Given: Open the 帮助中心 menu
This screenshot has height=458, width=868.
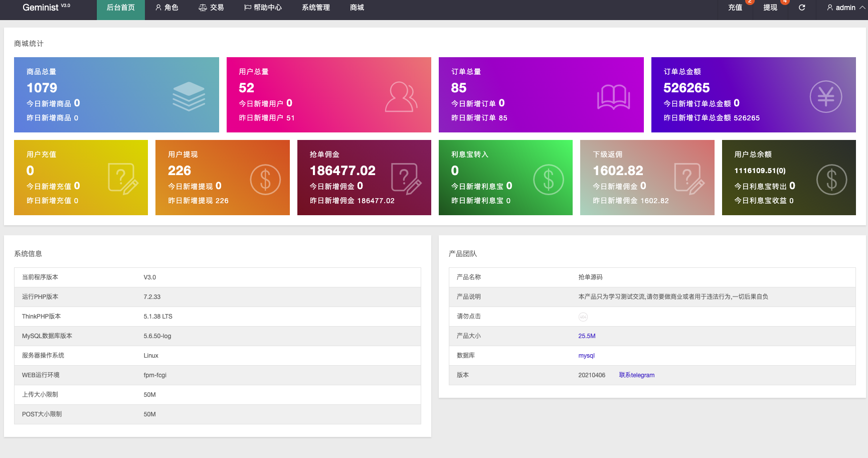Looking at the screenshot, I should click(x=263, y=8).
